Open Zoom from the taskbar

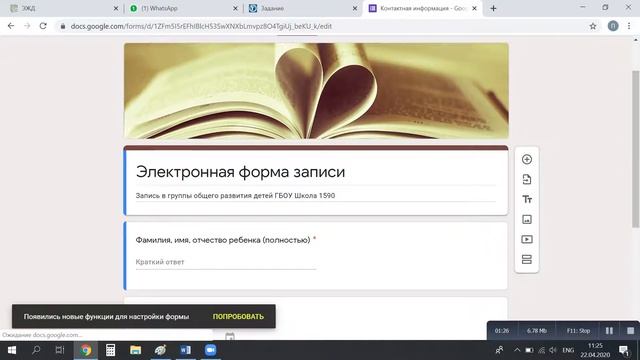210,350
